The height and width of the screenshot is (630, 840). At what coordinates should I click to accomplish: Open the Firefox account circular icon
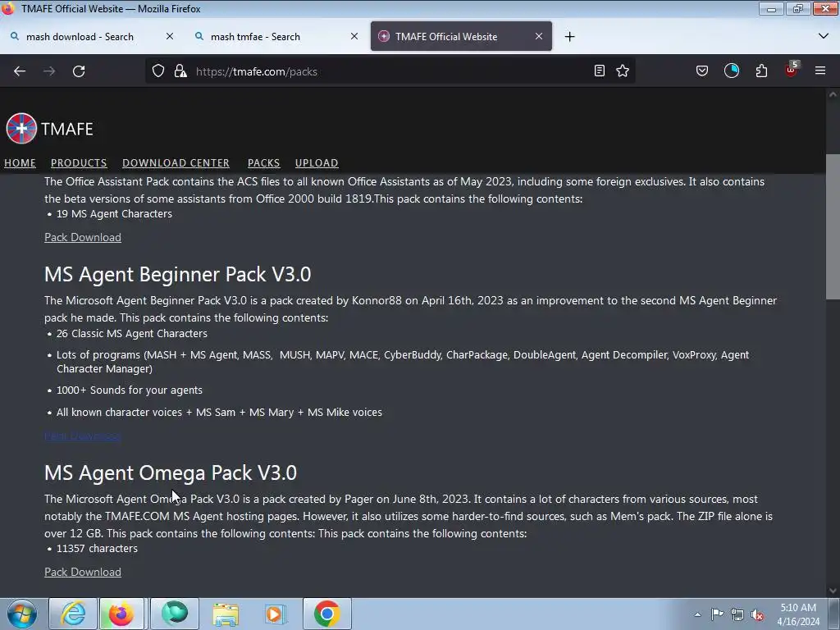click(732, 71)
